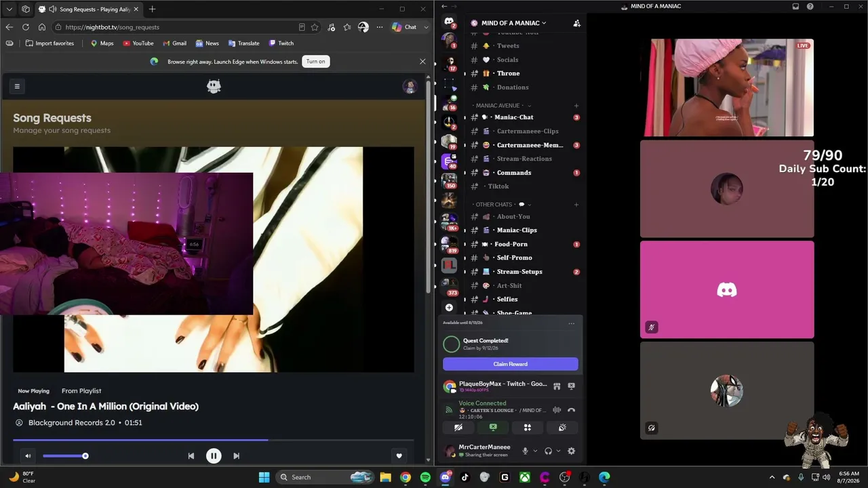The image size is (868, 488).
Task: Seek on the song progress bar
Action: pyautogui.click(x=214, y=440)
